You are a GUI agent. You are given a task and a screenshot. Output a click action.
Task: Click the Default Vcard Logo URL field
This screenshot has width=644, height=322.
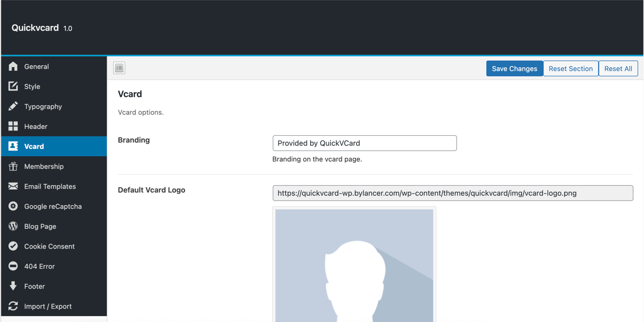coord(452,193)
